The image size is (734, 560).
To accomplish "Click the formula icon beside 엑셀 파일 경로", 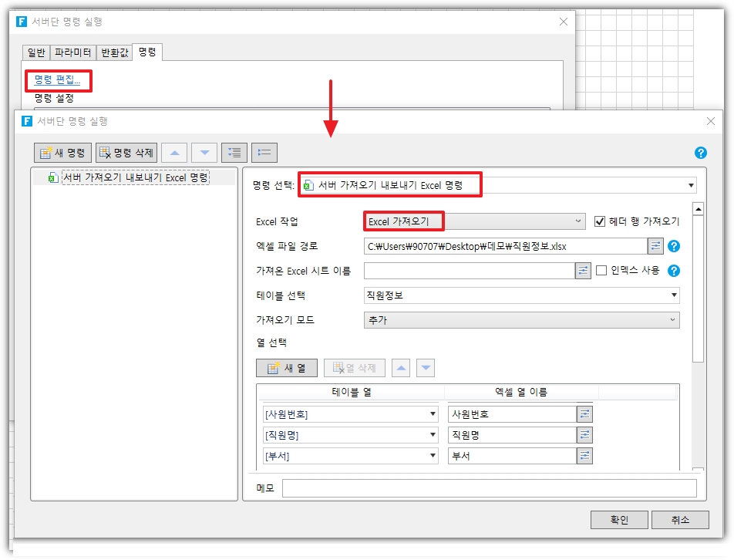I will point(655,246).
